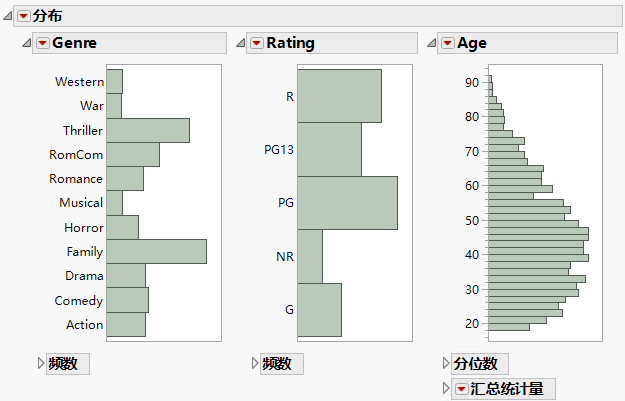Expand the 汇总统计量 section triangle
Image resolution: width=625 pixels, height=401 pixels.
click(446, 389)
